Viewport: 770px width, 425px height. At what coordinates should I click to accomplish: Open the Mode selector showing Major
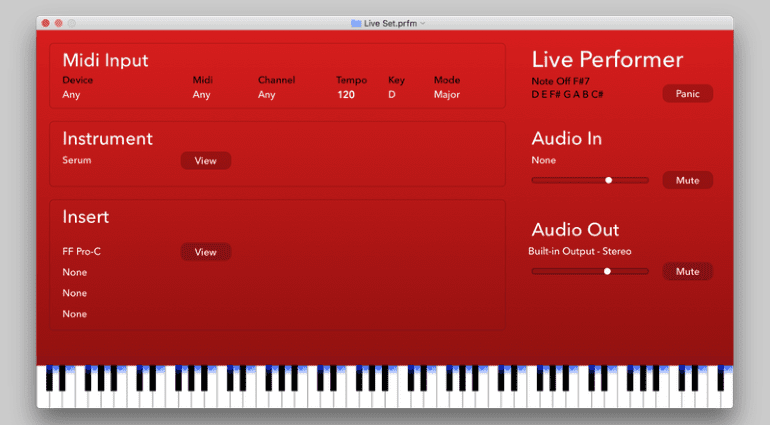pyautogui.click(x=447, y=95)
